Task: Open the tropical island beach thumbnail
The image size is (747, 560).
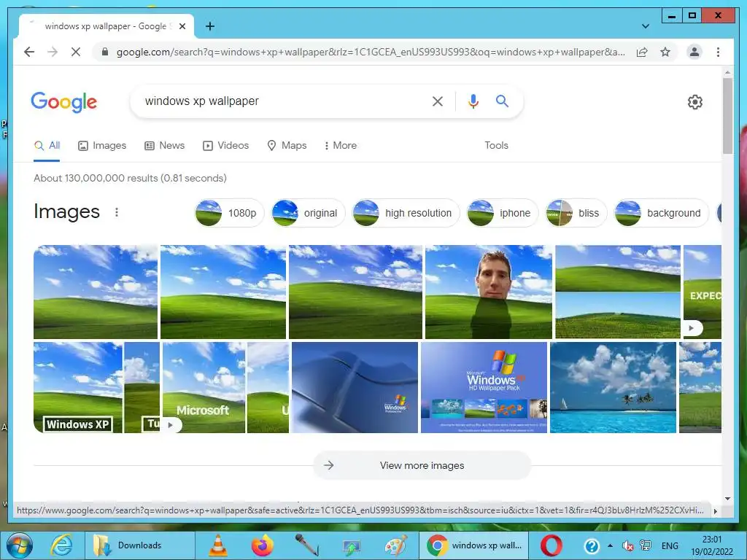Action: [x=613, y=388]
